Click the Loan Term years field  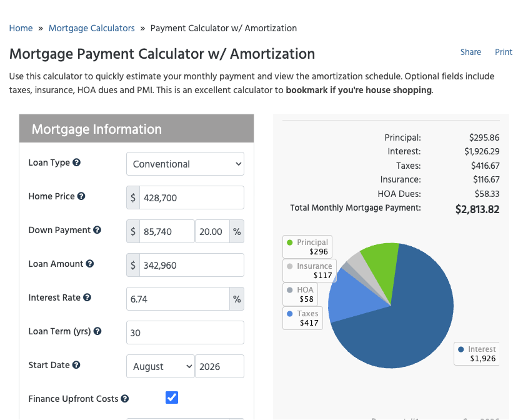pos(185,332)
